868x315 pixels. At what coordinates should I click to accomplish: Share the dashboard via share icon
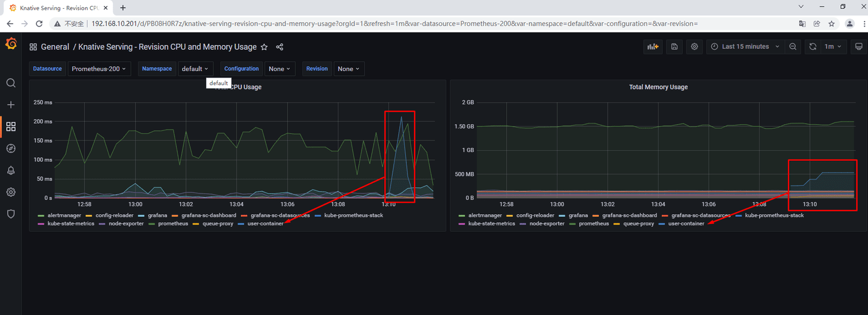[x=279, y=47]
